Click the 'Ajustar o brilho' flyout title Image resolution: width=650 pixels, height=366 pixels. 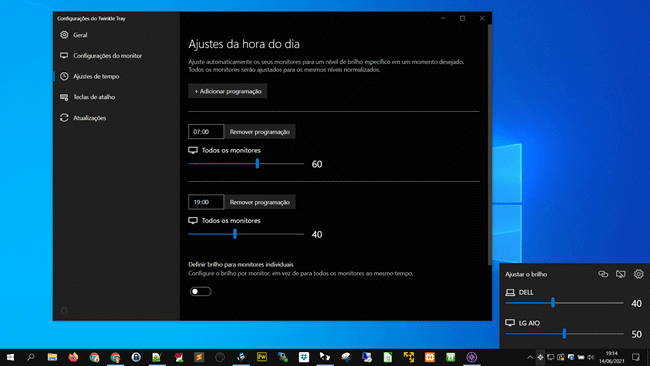[526, 274]
